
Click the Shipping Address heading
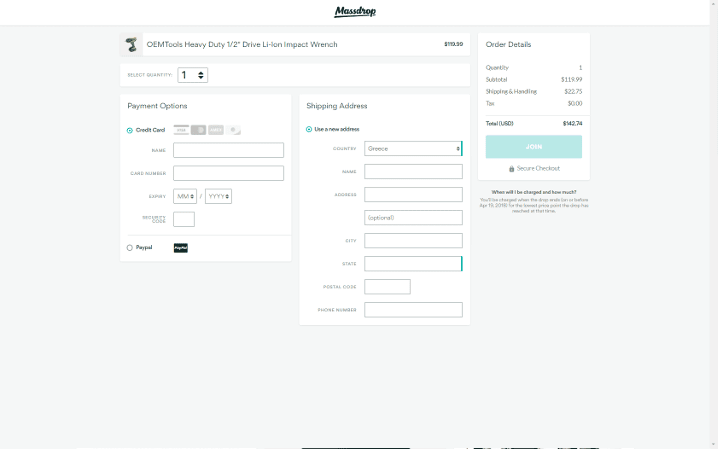337,106
